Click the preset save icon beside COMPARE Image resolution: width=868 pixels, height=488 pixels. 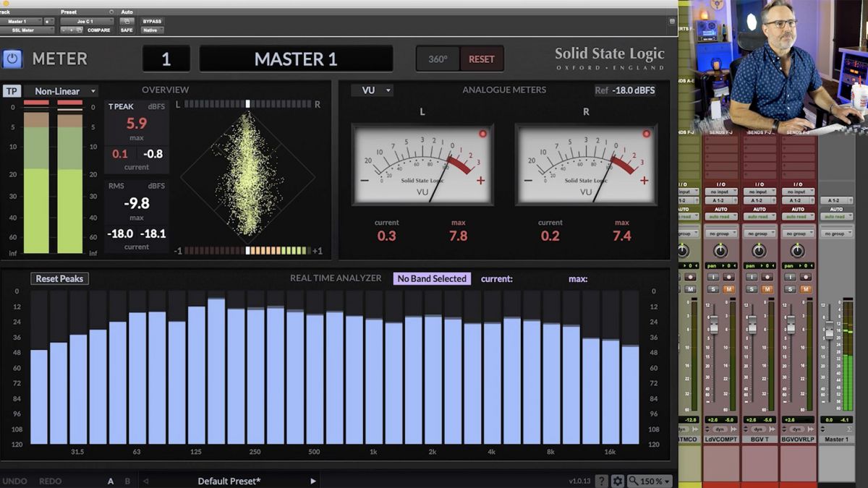tap(80, 30)
